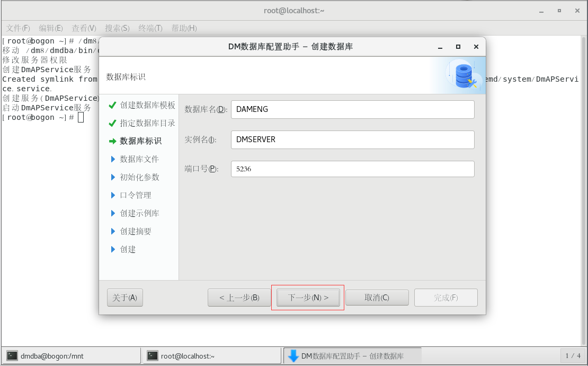Select the 数据库文件 step in sidebar
588x366 pixels.
[139, 159]
